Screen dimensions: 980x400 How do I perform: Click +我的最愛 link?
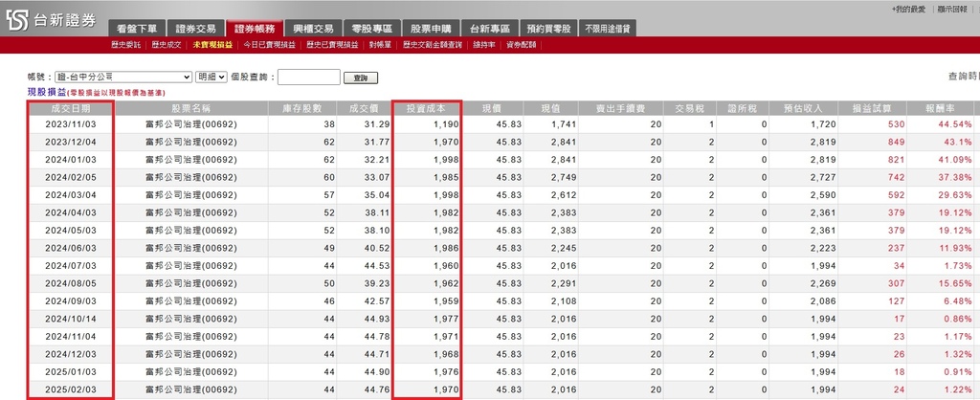pyautogui.click(x=908, y=10)
